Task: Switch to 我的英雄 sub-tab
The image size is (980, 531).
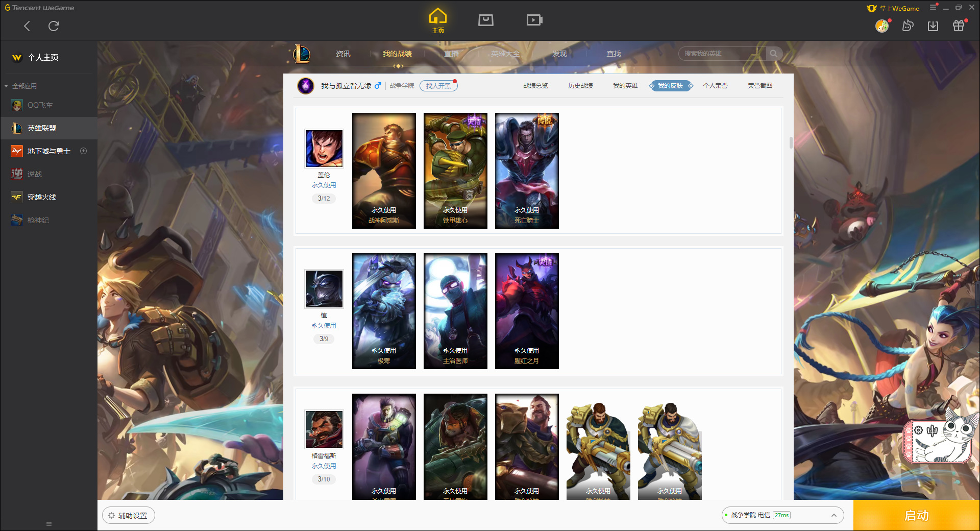Action: click(625, 86)
